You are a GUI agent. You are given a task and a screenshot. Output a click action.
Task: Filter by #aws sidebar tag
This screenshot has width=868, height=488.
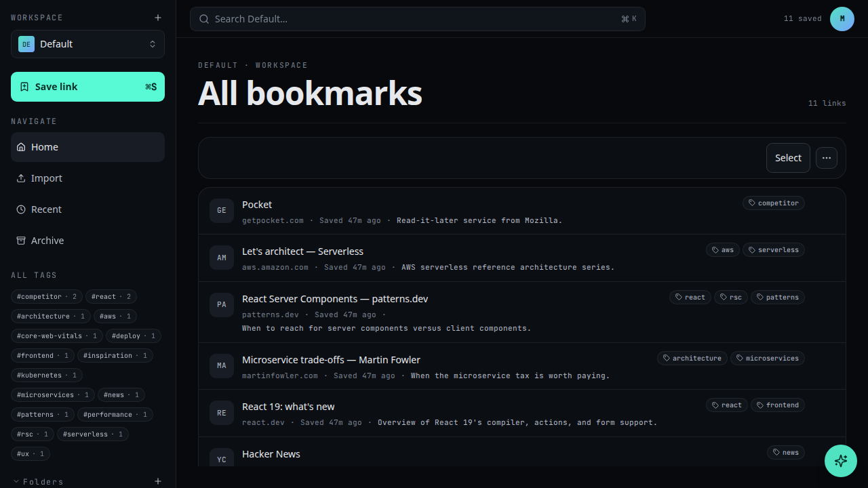coord(116,317)
